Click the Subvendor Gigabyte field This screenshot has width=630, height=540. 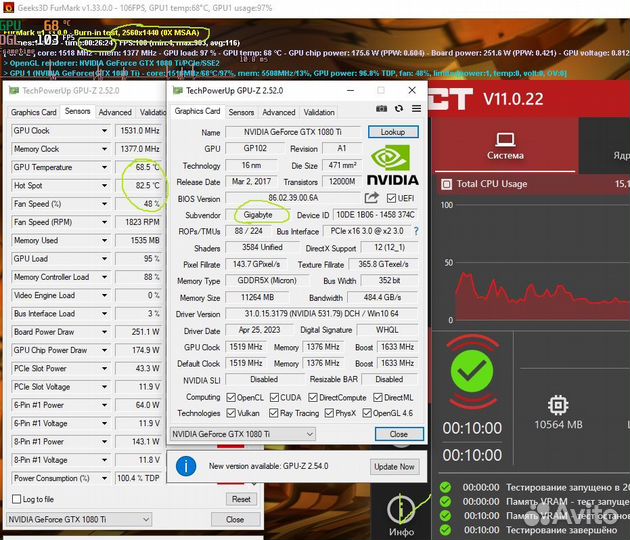click(x=258, y=215)
